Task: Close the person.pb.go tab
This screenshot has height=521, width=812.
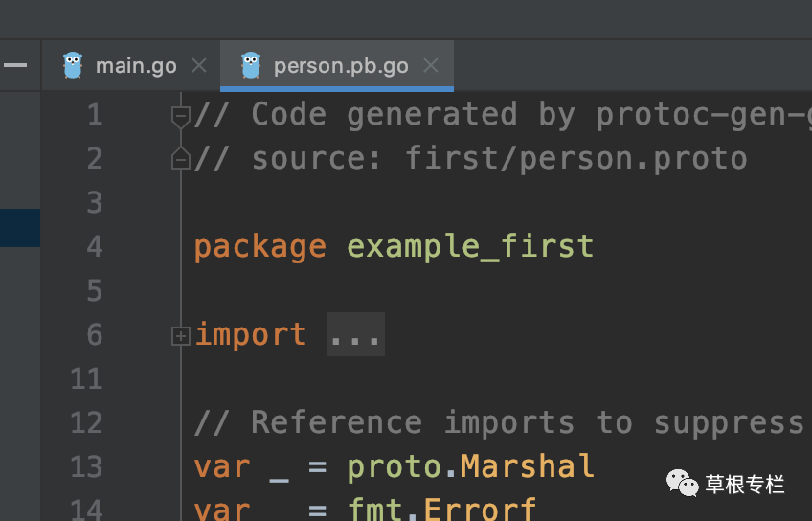Action: pos(430,66)
